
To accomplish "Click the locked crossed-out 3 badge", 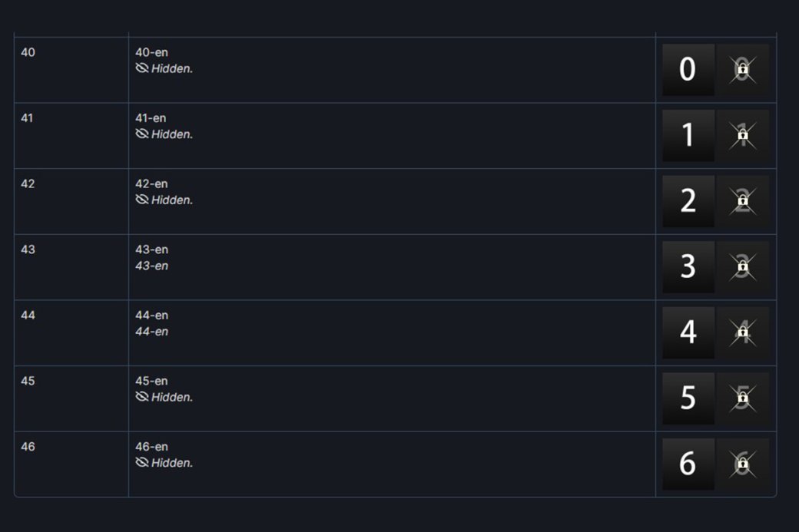I will (x=742, y=266).
